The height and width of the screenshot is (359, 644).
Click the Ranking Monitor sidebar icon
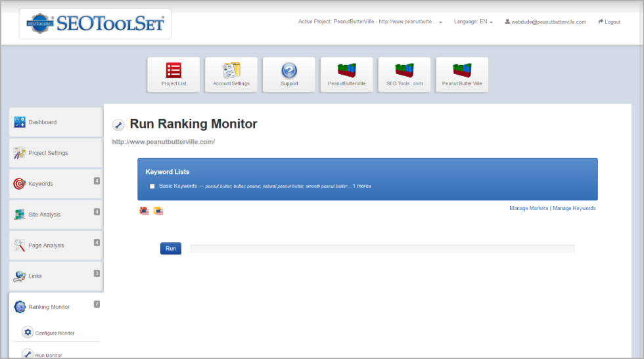20,306
